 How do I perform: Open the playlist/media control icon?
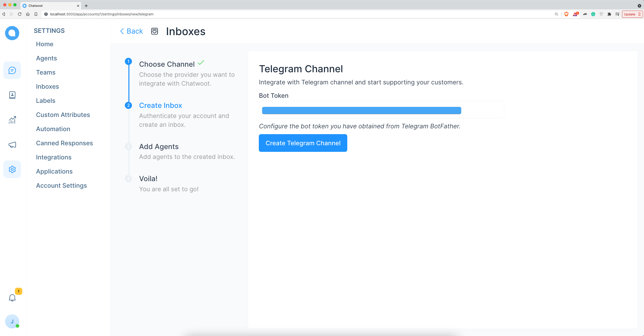(x=617, y=14)
